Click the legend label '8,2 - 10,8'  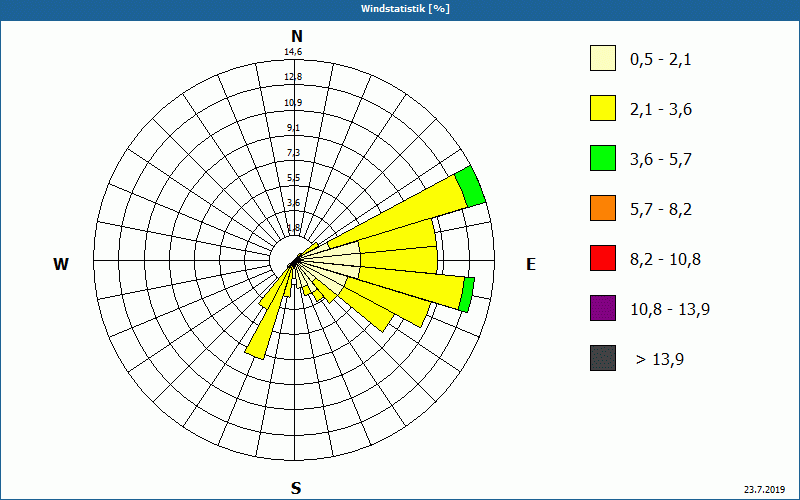(x=665, y=260)
